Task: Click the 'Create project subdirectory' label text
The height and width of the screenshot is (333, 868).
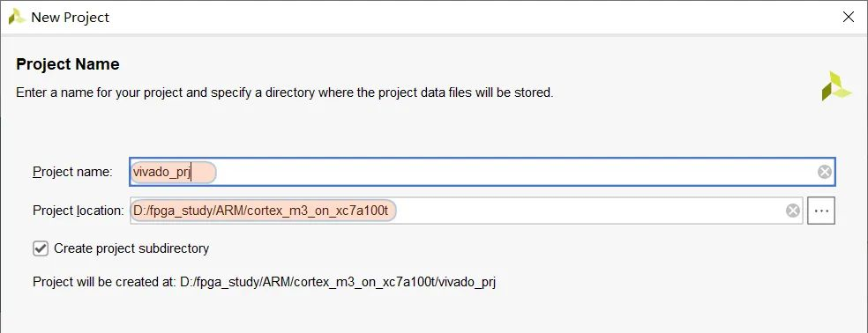Action: [x=131, y=248]
